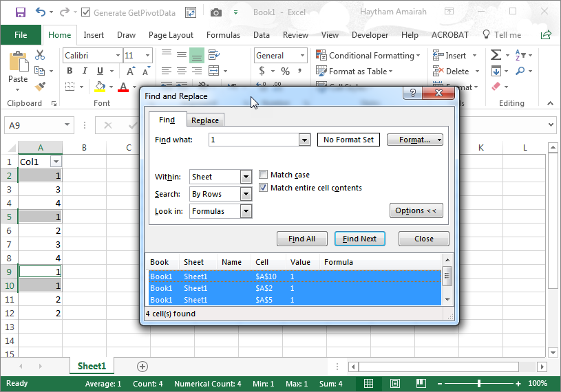Click the Borders icon
The width and height of the screenshot is (561, 392).
point(70,86)
